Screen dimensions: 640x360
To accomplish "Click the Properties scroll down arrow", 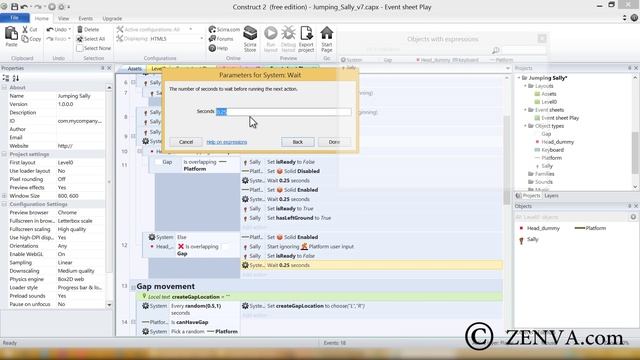I will click(x=109, y=305).
